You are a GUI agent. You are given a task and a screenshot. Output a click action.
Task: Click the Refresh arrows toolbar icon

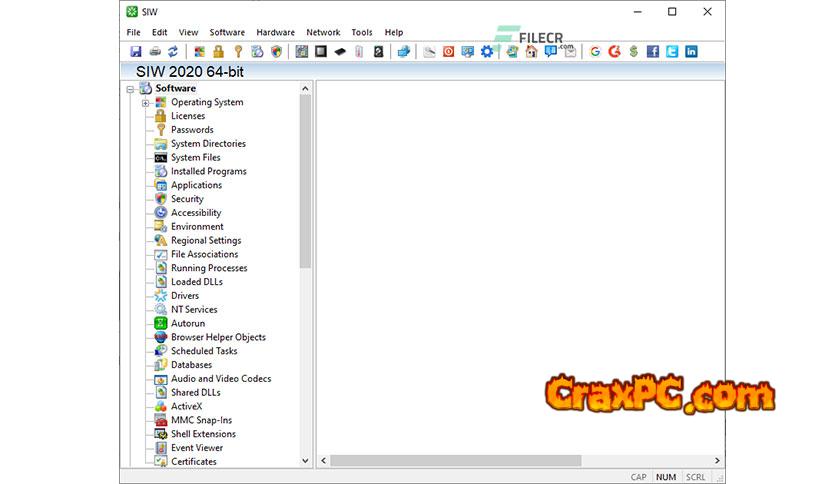point(172,51)
